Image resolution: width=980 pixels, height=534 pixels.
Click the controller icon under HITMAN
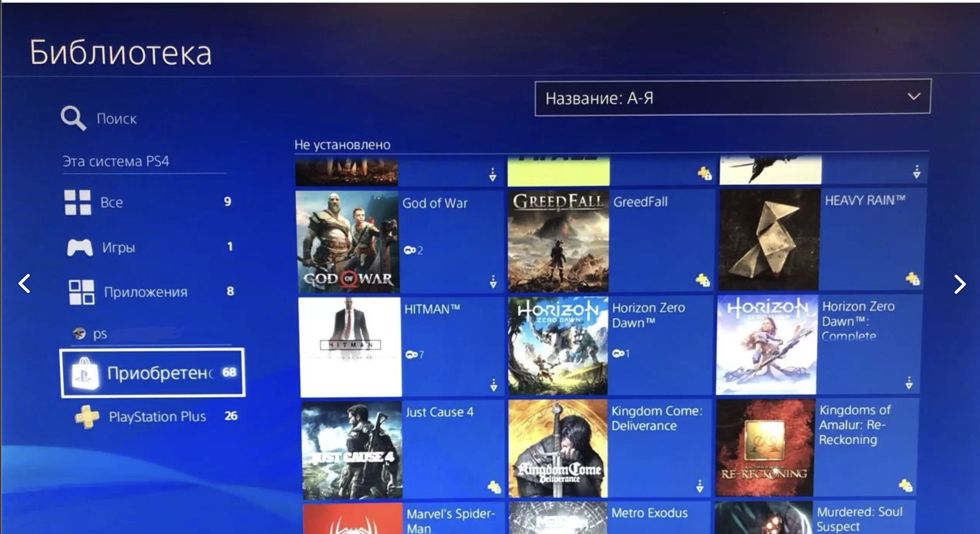411,355
